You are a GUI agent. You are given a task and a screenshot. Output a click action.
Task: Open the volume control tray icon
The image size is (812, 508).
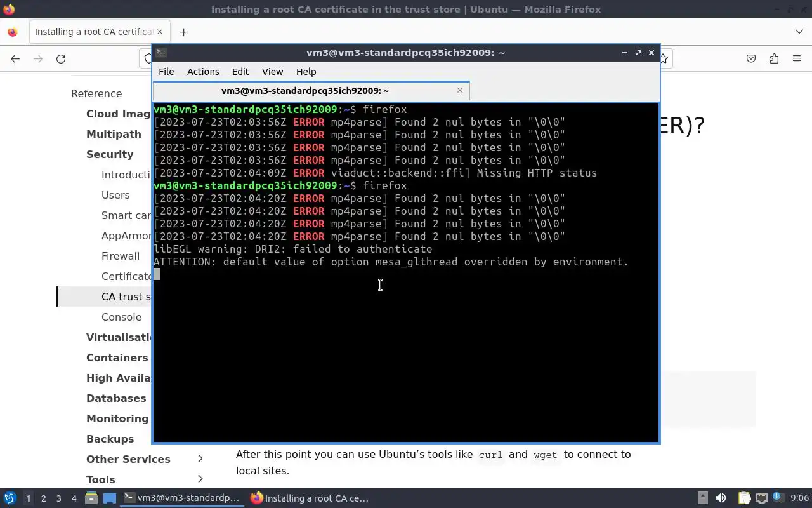(x=721, y=498)
